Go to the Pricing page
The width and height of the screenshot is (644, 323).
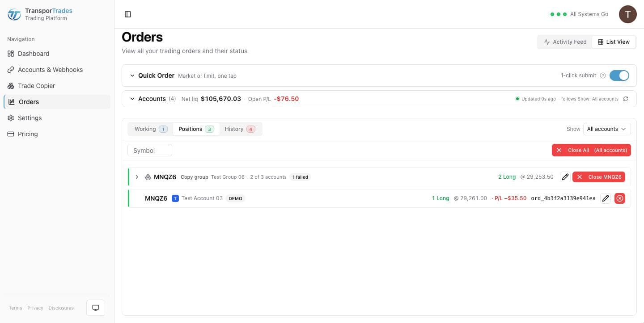point(57,134)
